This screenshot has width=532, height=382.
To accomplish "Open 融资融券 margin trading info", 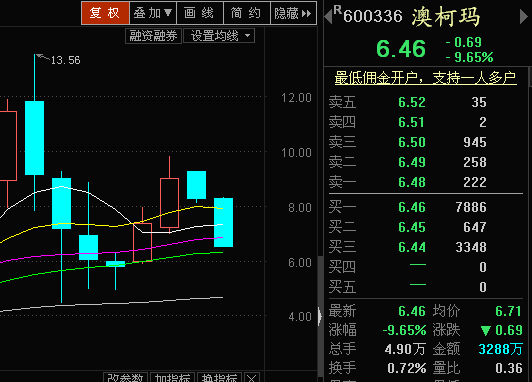I will click(x=153, y=36).
